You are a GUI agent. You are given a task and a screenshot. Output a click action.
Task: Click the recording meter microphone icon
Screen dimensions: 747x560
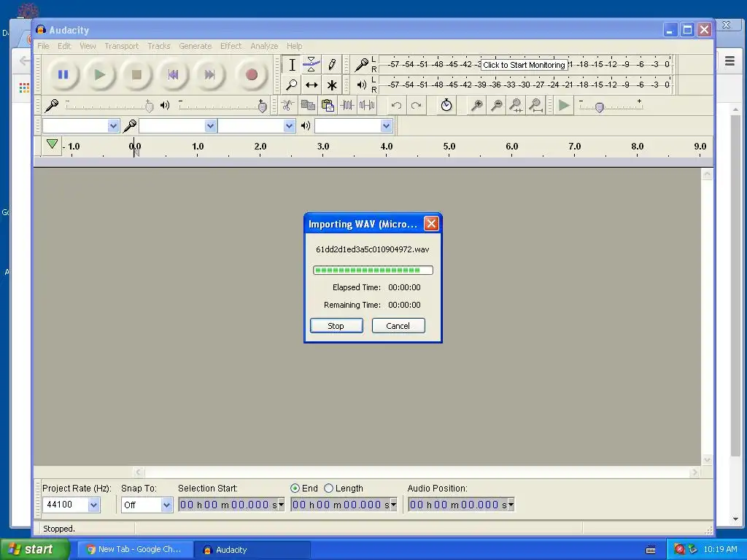[x=361, y=64]
